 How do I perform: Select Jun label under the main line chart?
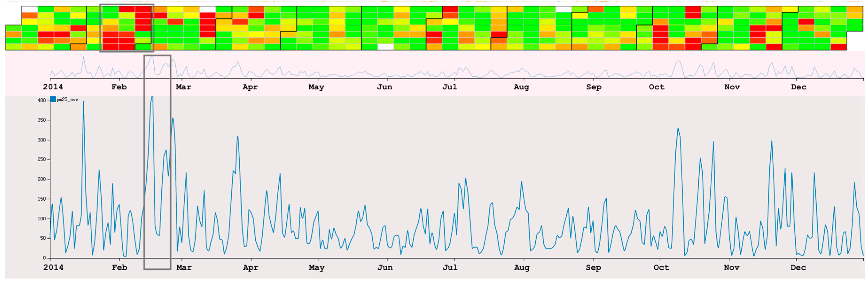click(385, 268)
